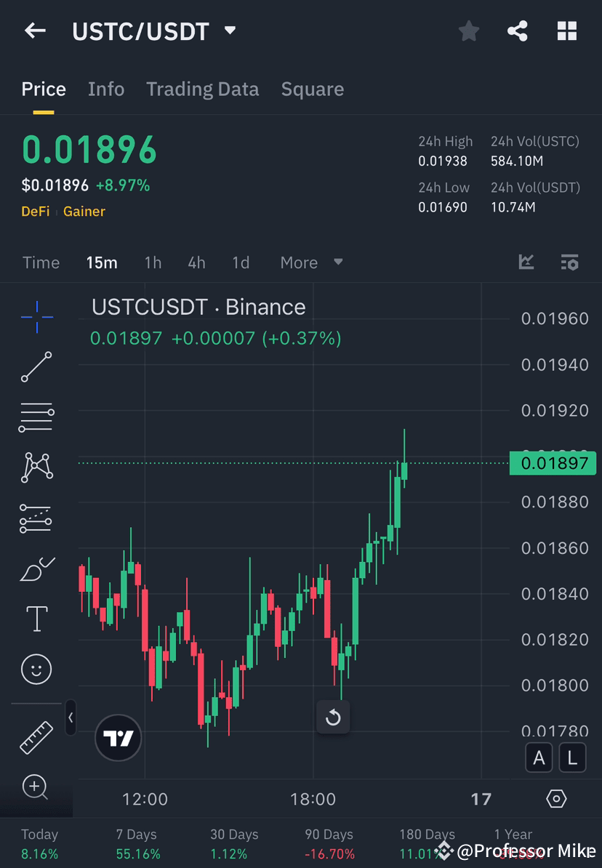Select the measure ruler tool
The image size is (602, 868).
[x=36, y=736]
